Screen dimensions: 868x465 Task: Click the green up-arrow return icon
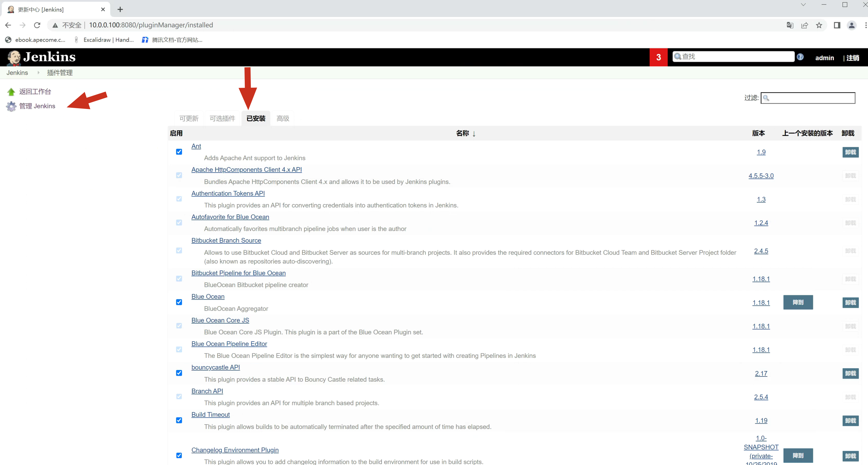coord(11,92)
